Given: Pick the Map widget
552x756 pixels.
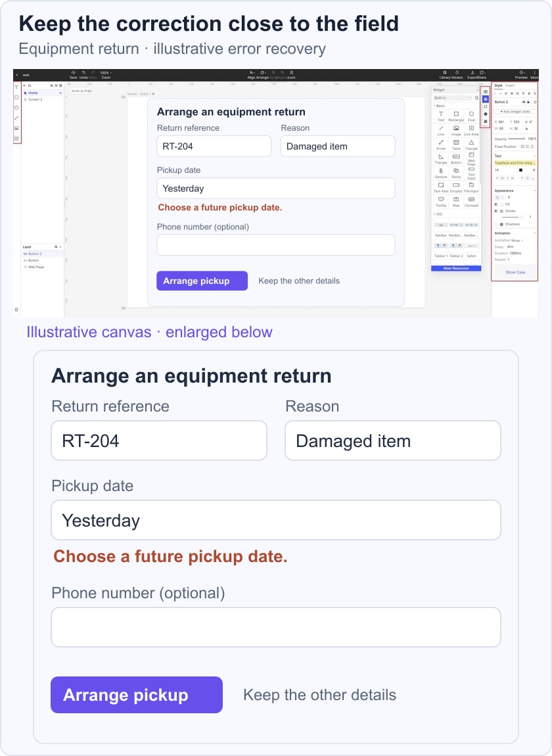Looking at the screenshot, I should pos(456,202).
